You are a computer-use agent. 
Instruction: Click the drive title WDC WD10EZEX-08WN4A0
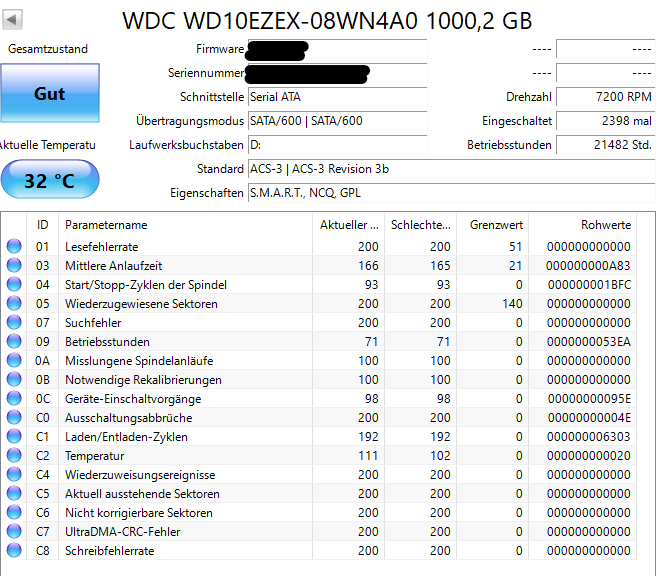click(270, 20)
